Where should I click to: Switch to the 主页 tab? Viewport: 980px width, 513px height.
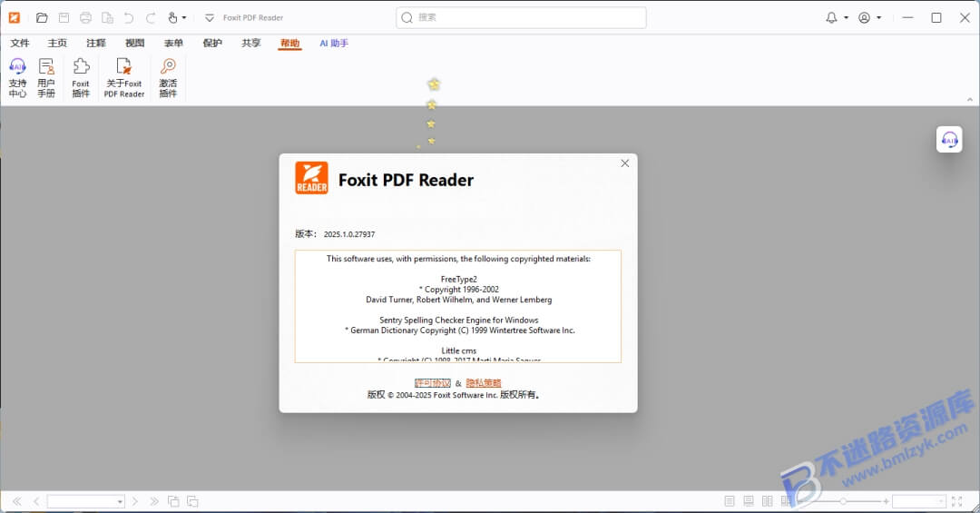[57, 43]
